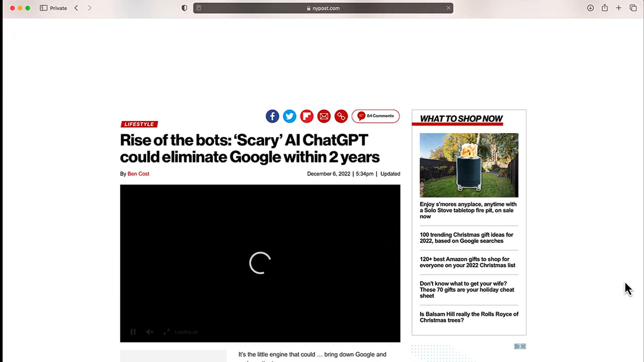This screenshot has width=644, height=362.
Task: Go forward to next page
Action: [x=90, y=8]
